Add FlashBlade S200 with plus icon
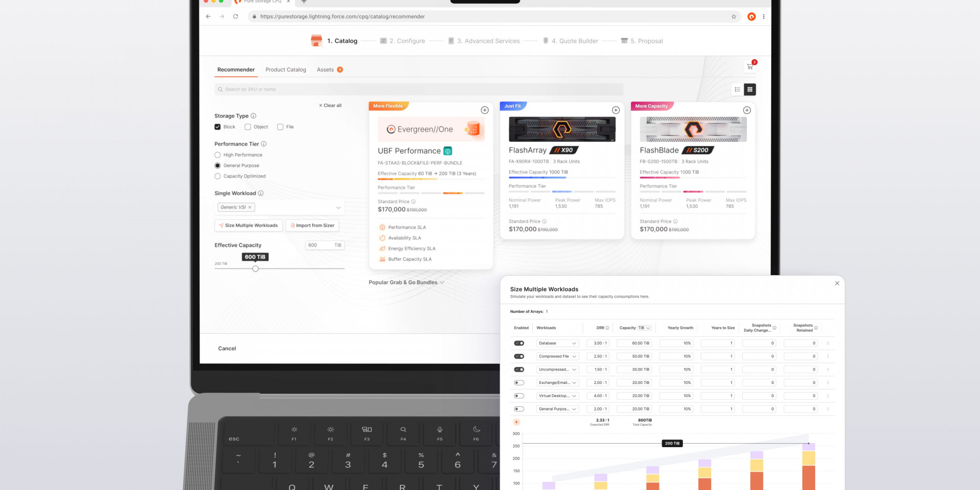The height and width of the screenshot is (490, 980). click(747, 110)
